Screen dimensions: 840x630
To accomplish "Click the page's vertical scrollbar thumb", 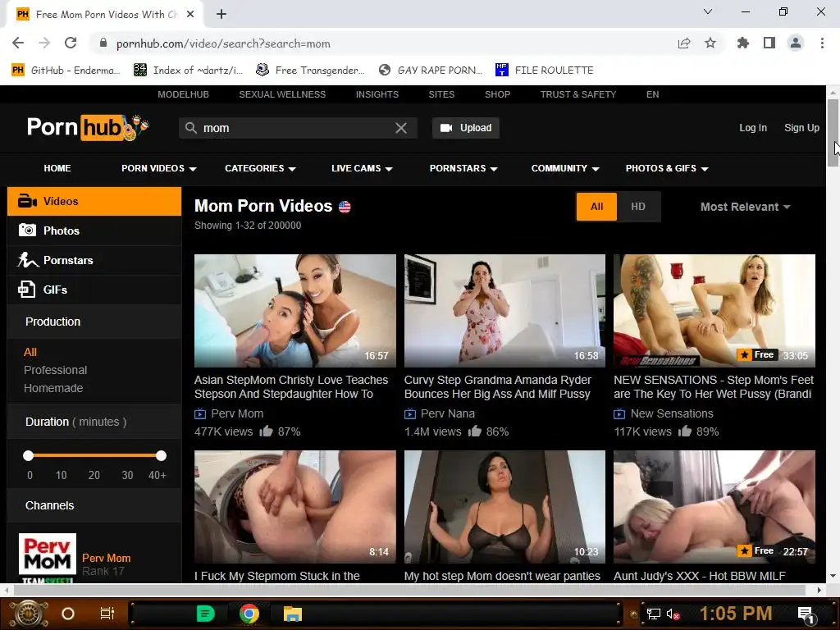I will point(833,133).
